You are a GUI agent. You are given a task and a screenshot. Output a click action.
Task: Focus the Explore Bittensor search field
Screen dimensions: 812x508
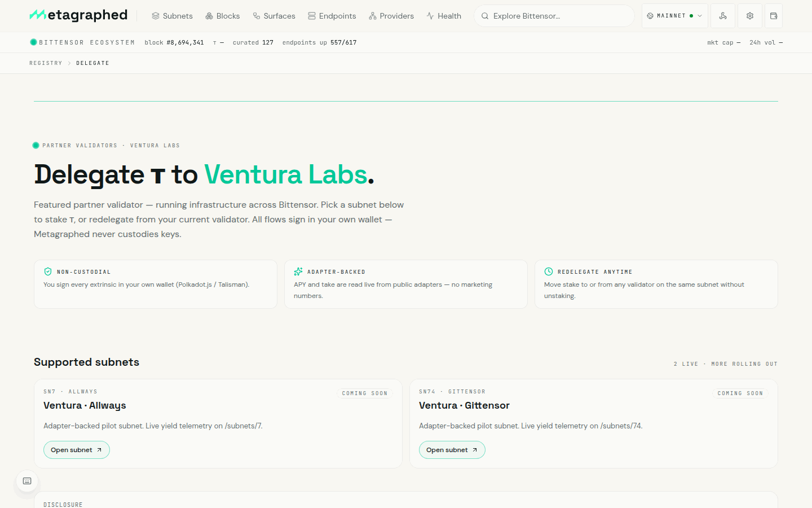tap(554, 16)
